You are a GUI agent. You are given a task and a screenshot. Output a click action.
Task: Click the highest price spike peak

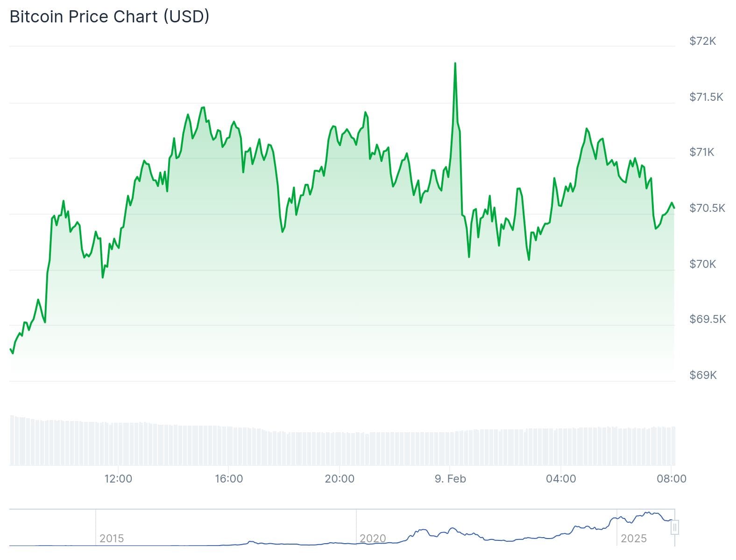point(455,63)
